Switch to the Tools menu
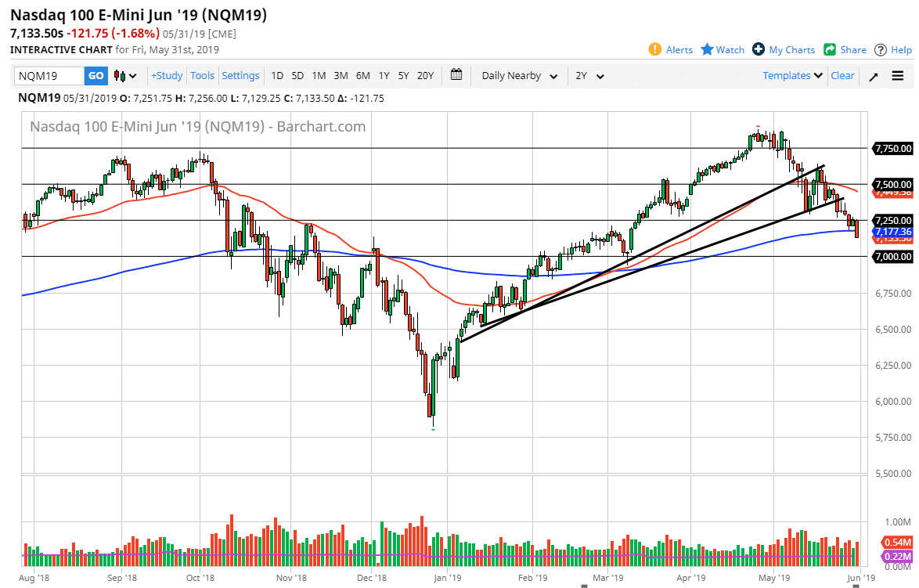 pos(202,75)
